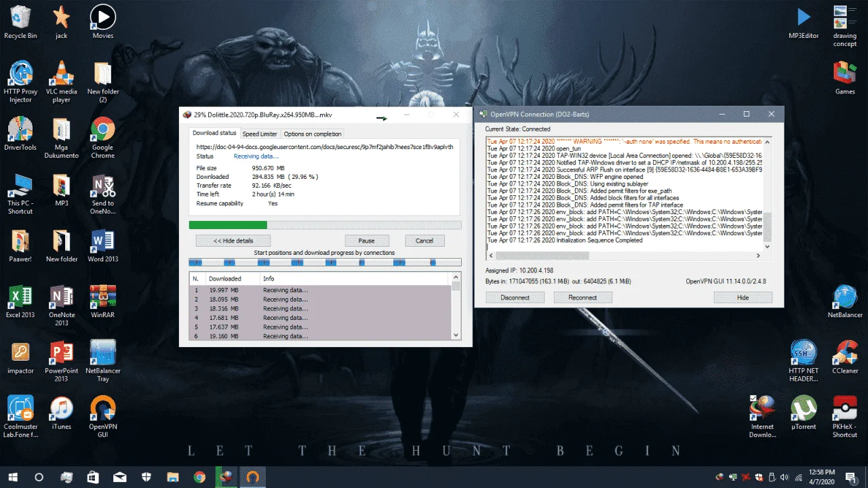Select connection 6 row with 19.160 MB

click(320, 335)
